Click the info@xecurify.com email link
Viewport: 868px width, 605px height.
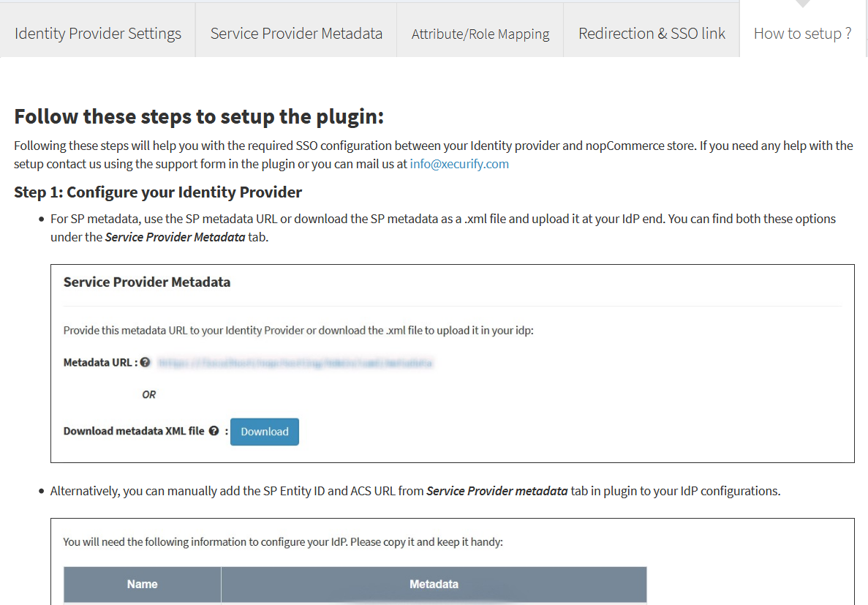point(459,164)
